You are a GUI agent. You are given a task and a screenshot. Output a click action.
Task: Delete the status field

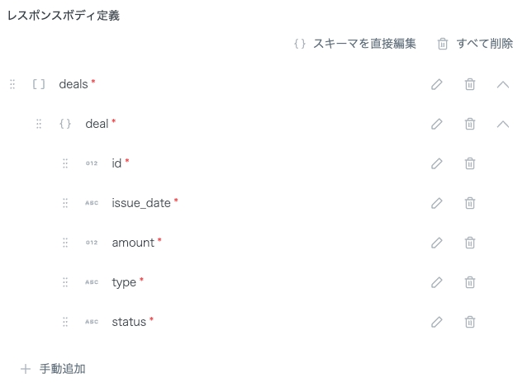(469, 322)
